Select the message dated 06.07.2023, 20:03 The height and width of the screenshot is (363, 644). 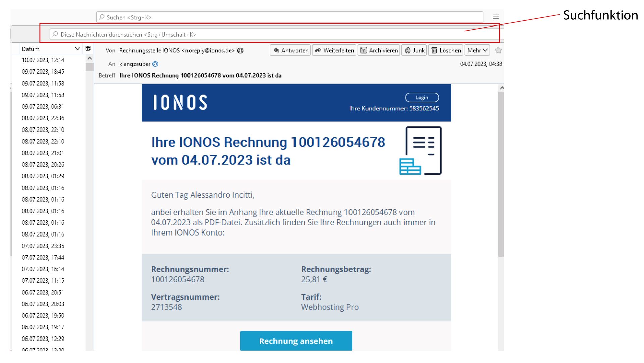43,304
